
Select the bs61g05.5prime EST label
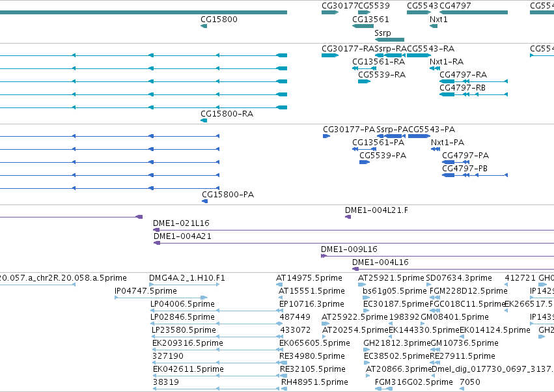click(395, 291)
